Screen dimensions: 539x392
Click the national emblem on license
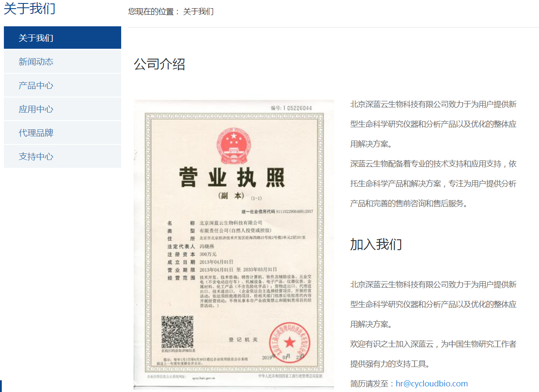233,145
